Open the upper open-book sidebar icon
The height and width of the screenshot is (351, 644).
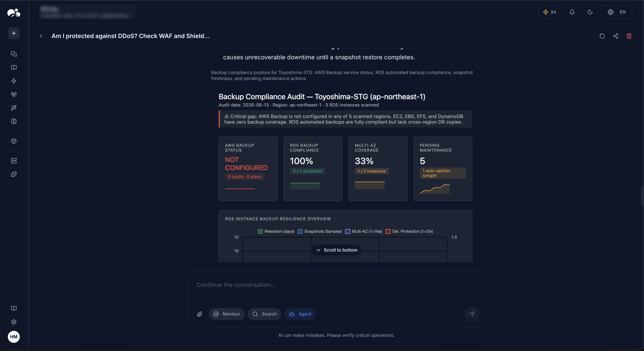14,68
